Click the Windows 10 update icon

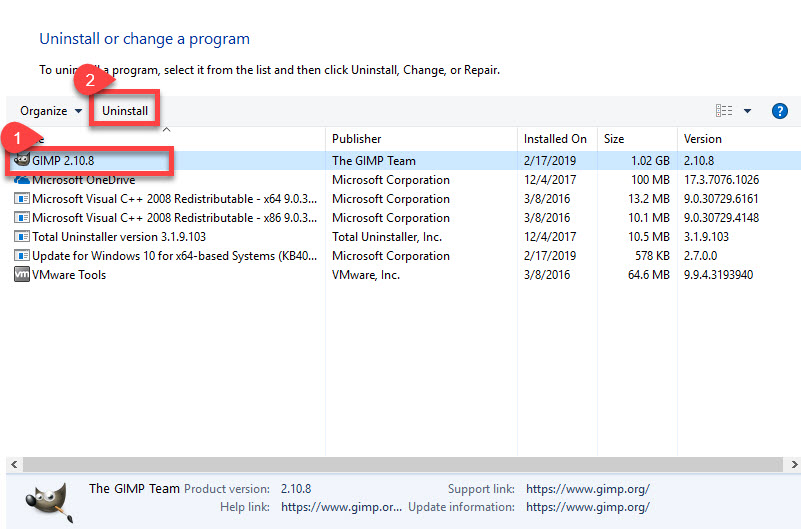pyautogui.click(x=21, y=255)
